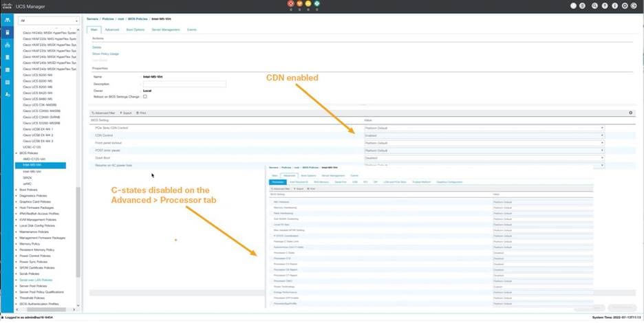Viewport: 644px width, 323px height.
Task: Open the CDN Control value dropdown
Action: (484, 135)
